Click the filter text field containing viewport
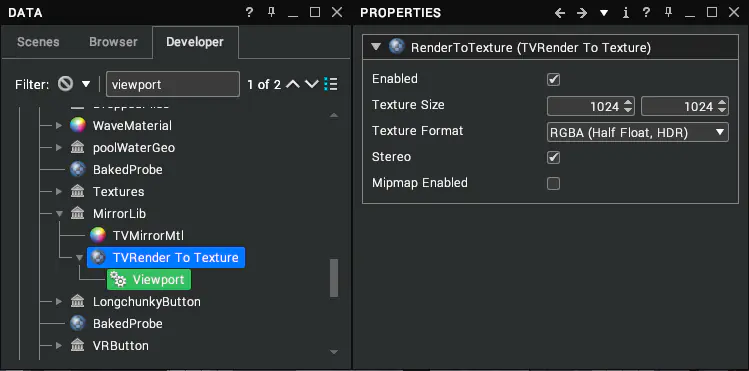 tap(172, 85)
